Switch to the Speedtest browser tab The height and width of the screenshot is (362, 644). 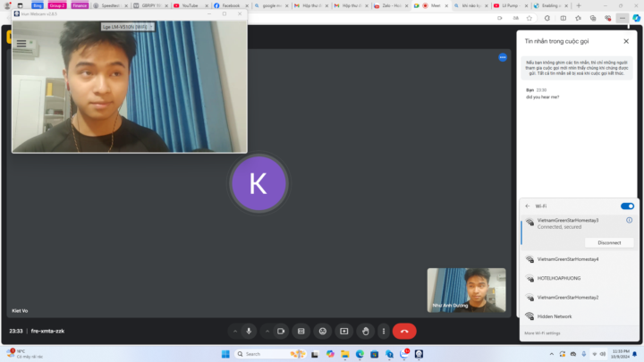coord(110,5)
